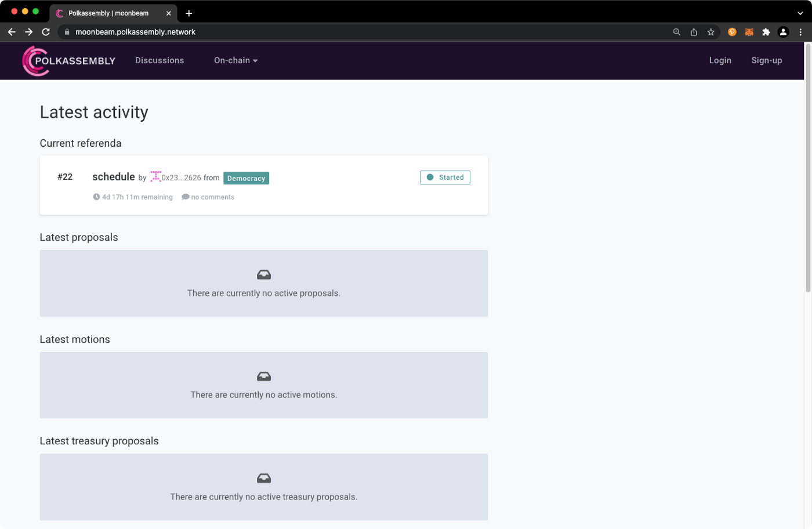The height and width of the screenshot is (529, 812).
Task: Bookmark this page with the star
Action: [x=710, y=32]
